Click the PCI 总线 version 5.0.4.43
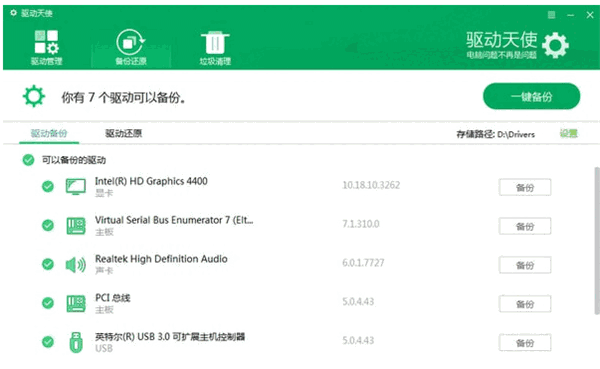Image resolution: width=600 pixels, height=369 pixels. click(x=358, y=302)
